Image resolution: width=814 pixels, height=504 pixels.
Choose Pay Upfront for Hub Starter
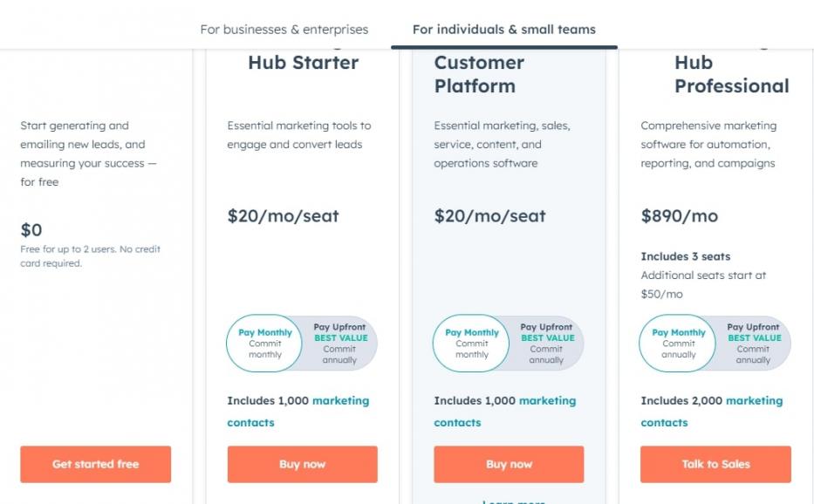(x=339, y=344)
